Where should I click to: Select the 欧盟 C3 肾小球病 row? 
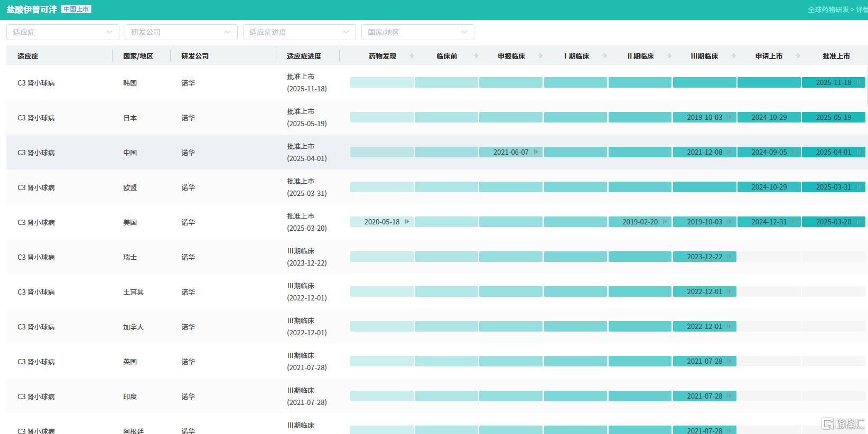click(437, 187)
